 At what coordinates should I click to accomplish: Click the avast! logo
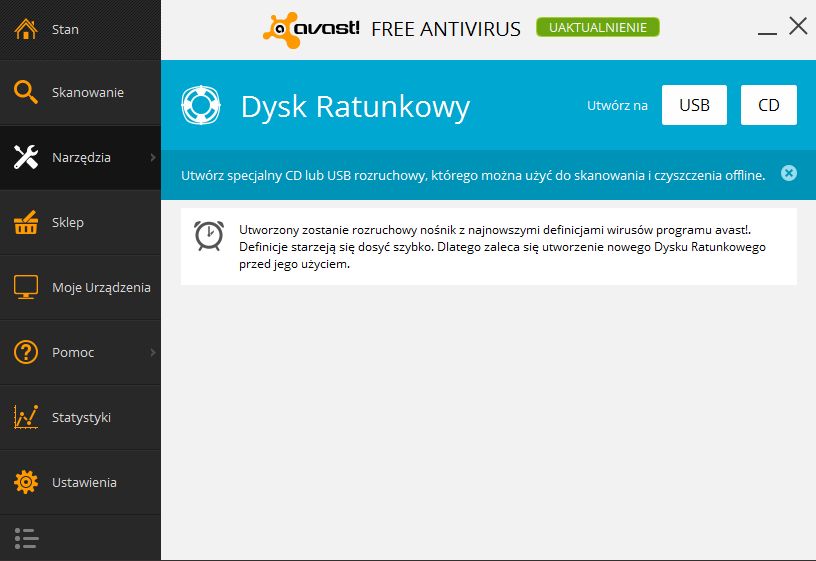click(311, 29)
